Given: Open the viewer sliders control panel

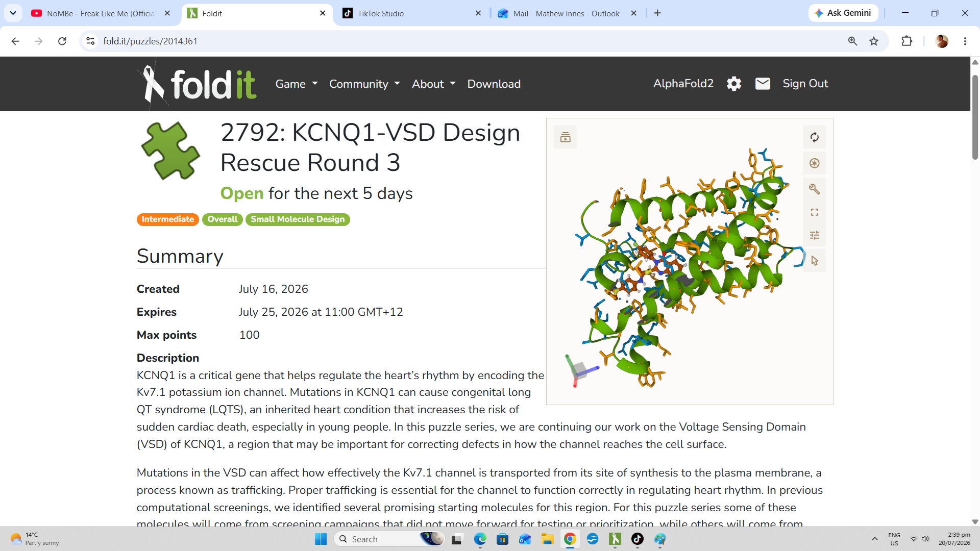Looking at the screenshot, I should click(814, 235).
